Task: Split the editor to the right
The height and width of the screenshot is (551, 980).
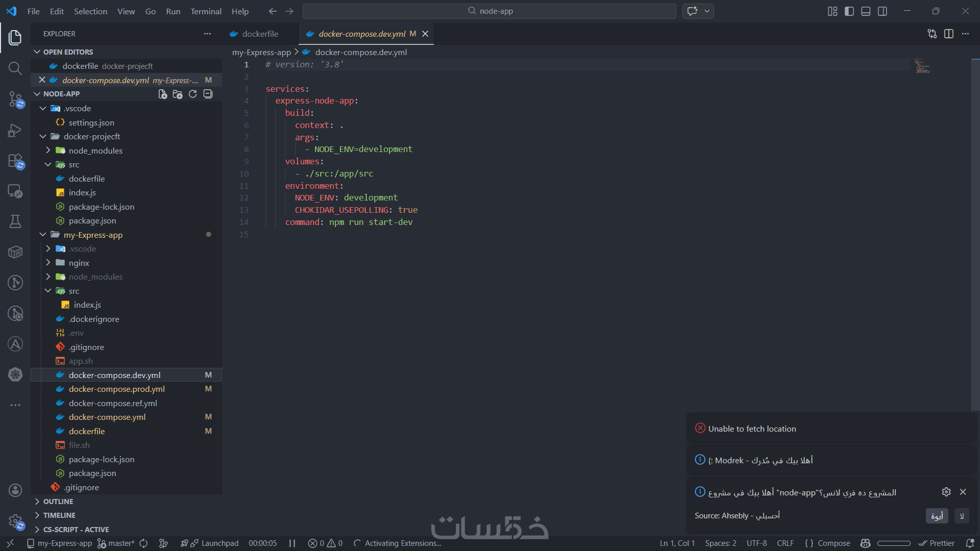Action: coord(948,34)
